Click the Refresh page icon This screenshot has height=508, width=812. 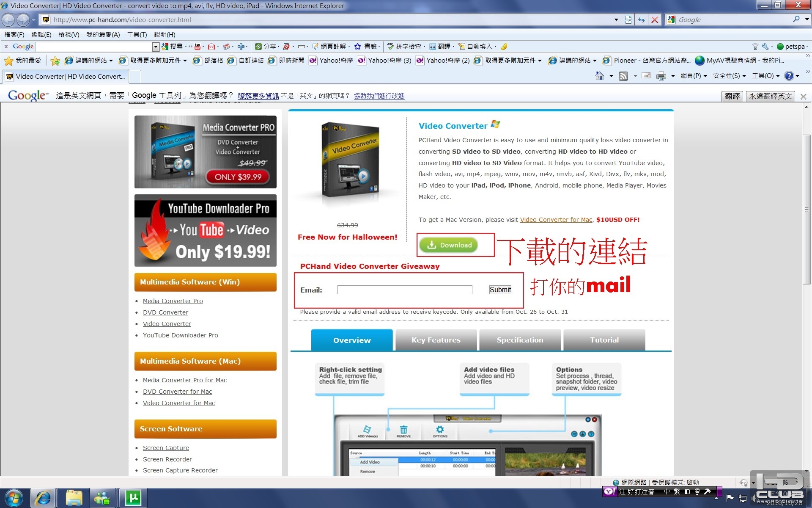coord(642,20)
